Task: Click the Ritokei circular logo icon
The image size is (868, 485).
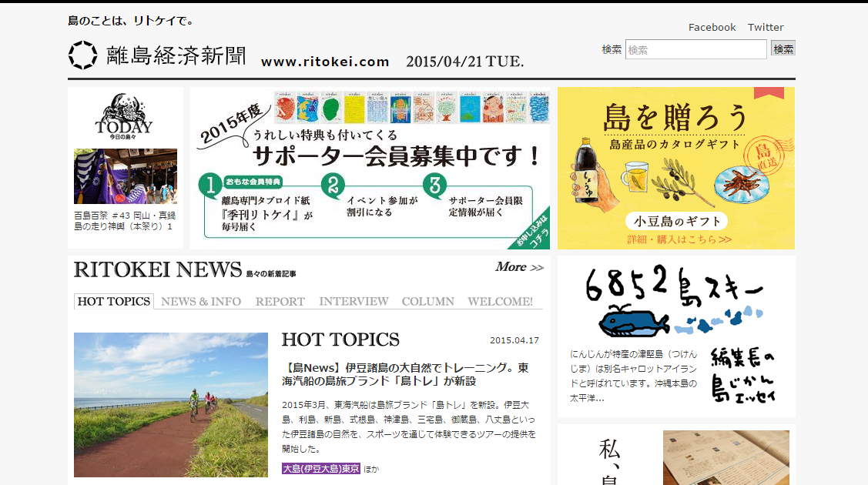Action: click(x=82, y=55)
